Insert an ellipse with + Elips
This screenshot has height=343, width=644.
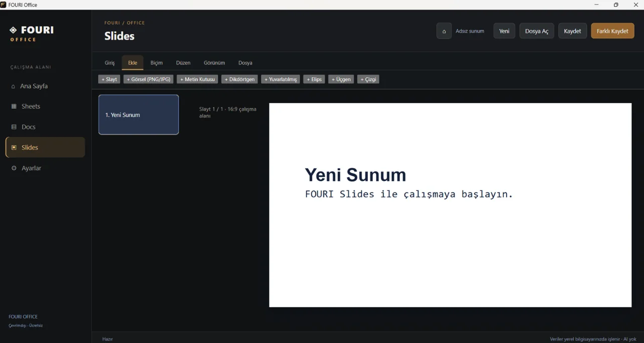click(314, 79)
